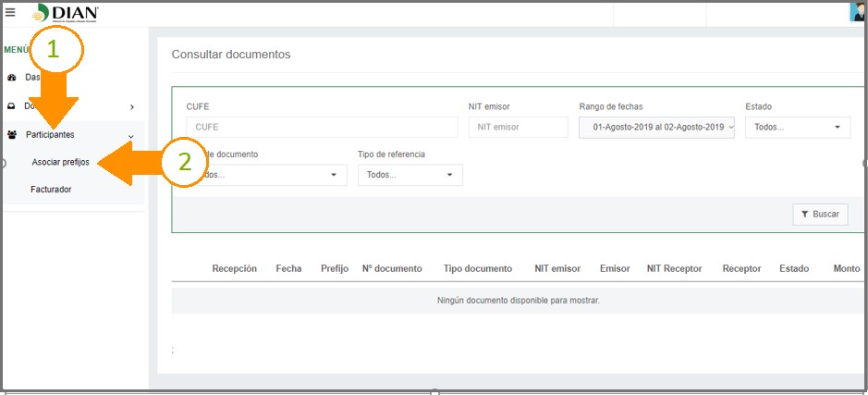This screenshot has height=395, width=868.
Task: Click the Fecha column header
Action: tap(288, 269)
